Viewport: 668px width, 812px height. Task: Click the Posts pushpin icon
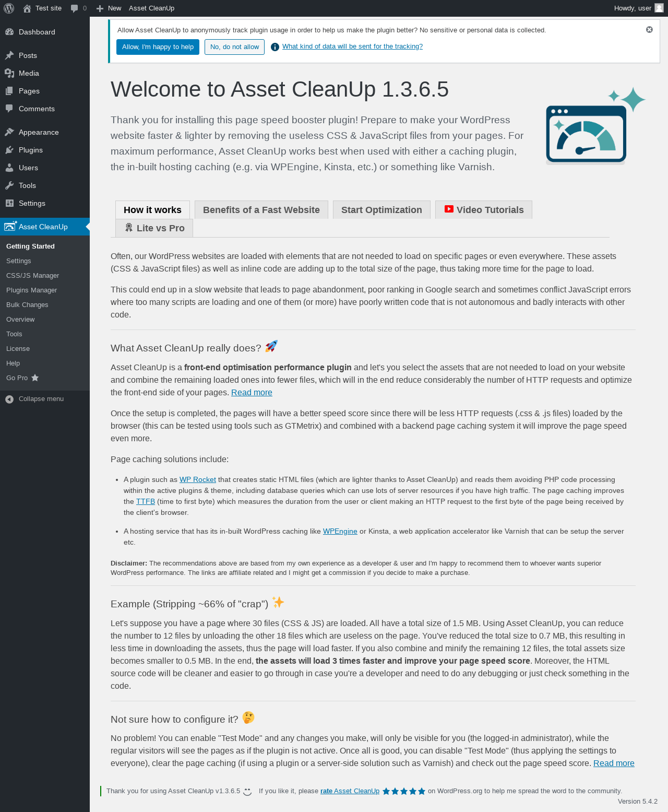click(x=9, y=55)
